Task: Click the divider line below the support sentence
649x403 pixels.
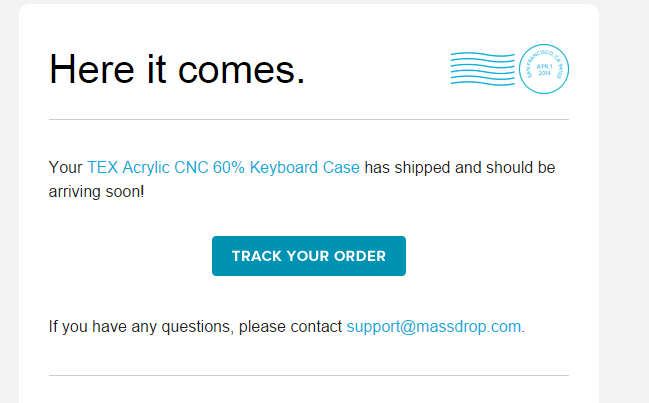Action: (x=309, y=376)
